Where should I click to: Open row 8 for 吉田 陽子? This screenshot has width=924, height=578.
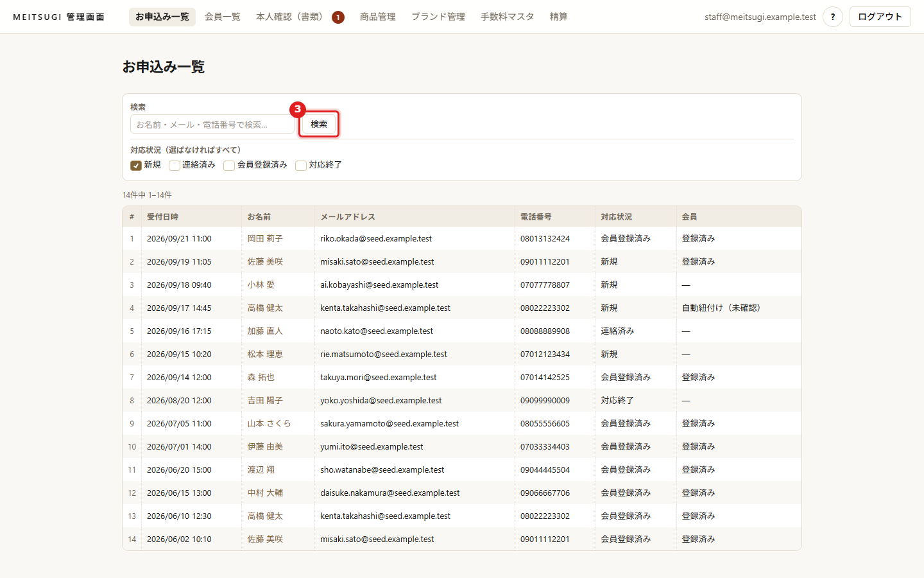(x=462, y=400)
